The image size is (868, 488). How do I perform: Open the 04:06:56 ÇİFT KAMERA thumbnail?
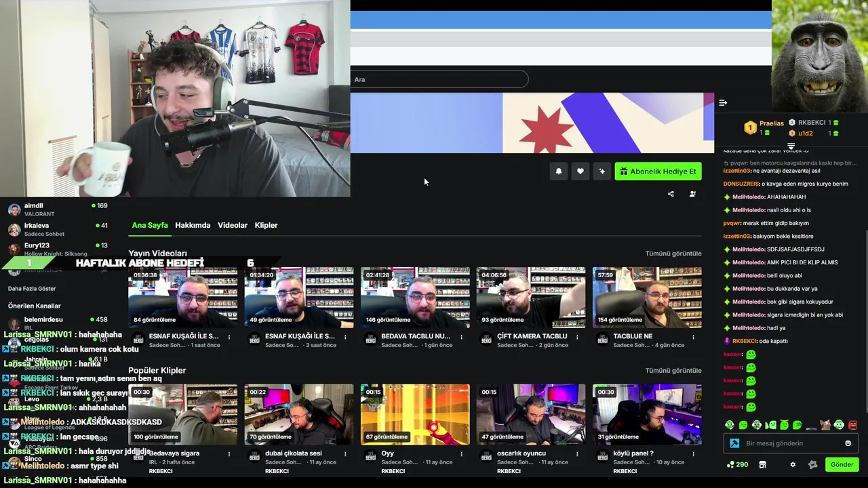[x=531, y=298]
